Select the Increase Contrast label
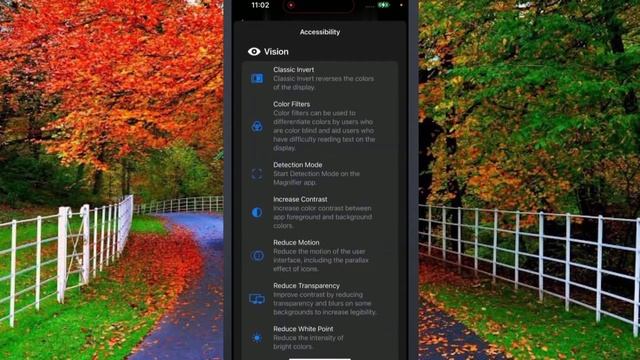640x360 pixels. (300, 199)
